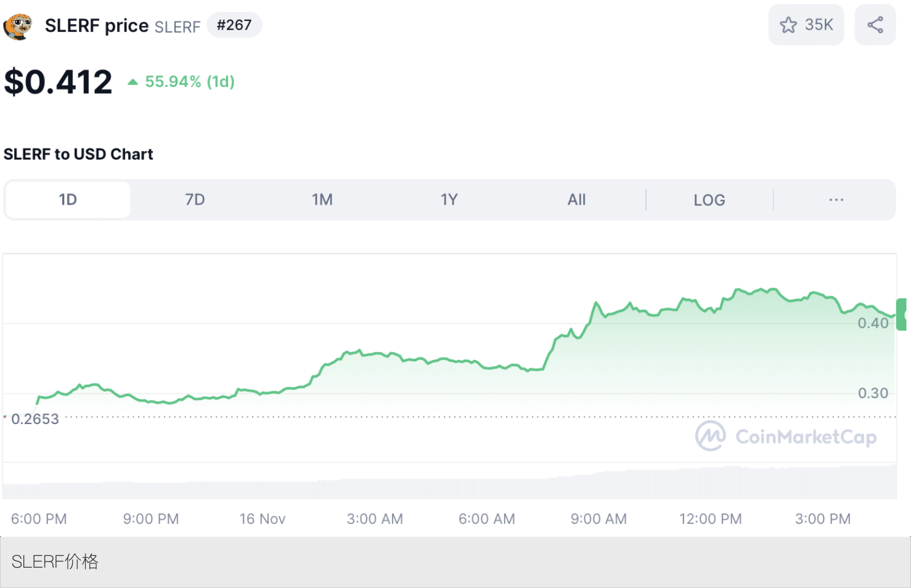
Task: Click the SLERF coin logo icon
Action: click(x=18, y=26)
